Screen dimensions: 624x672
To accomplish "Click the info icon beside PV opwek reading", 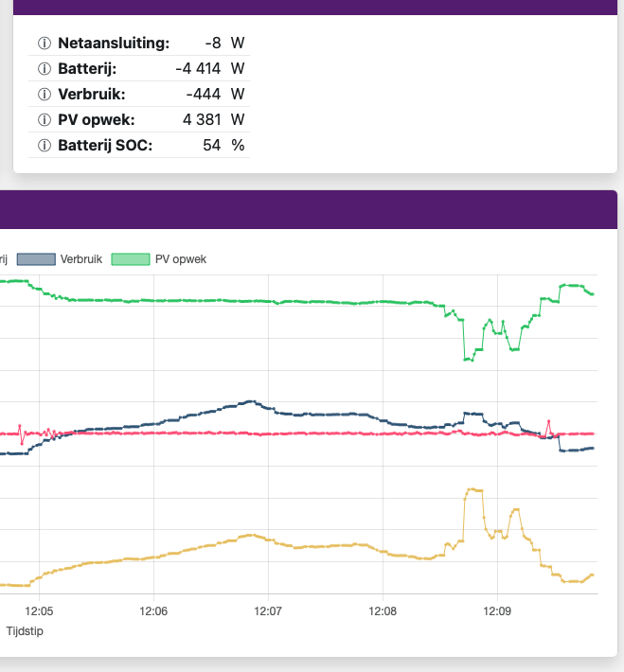I will (x=44, y=120).
